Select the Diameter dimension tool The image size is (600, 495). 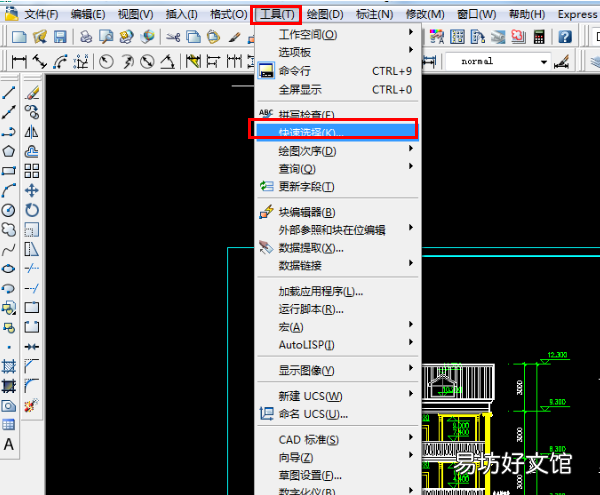click(147, 61)
